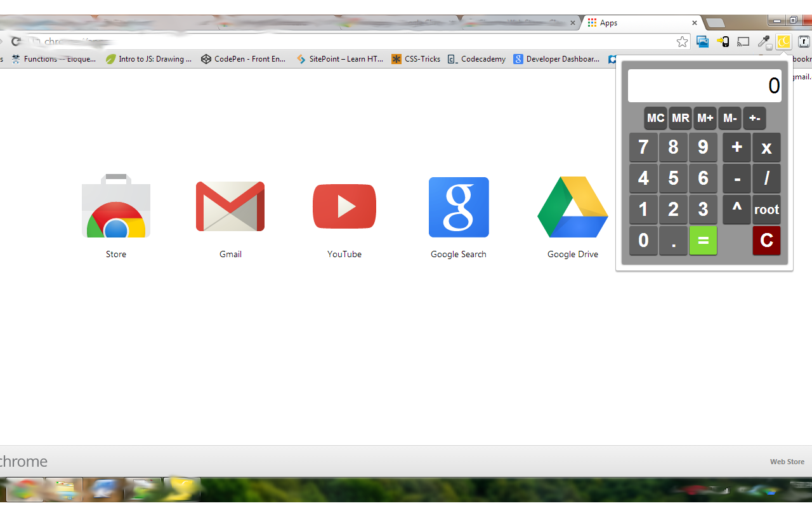Toggle sign with the +- button
The width and height of the screenshot is (812, 508).
[x=755, y=118]
